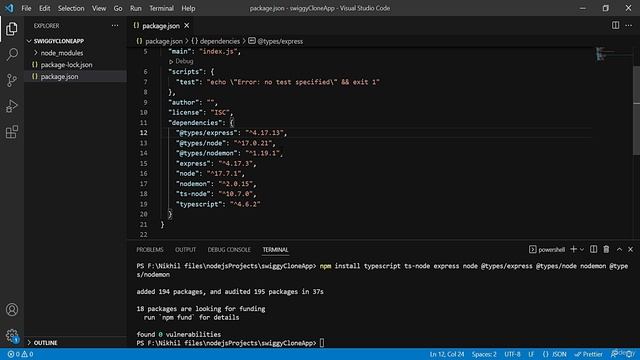Close the package.json editor tab
640x360 pixels.
187,26
